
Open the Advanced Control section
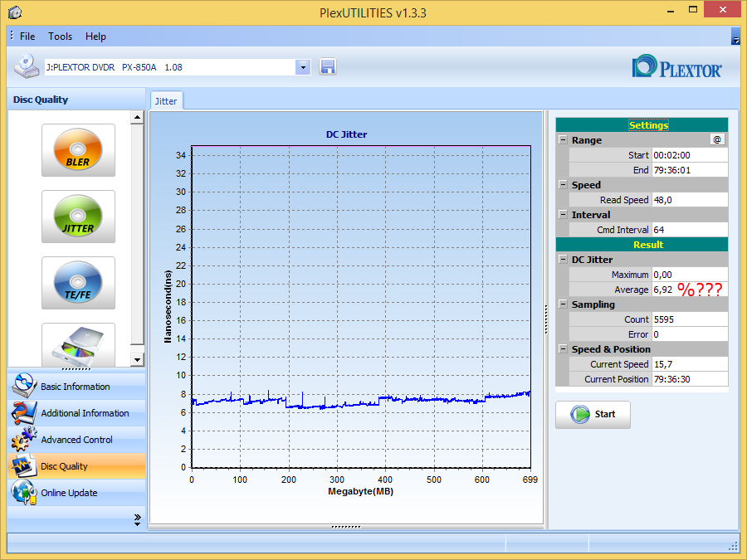76,440
